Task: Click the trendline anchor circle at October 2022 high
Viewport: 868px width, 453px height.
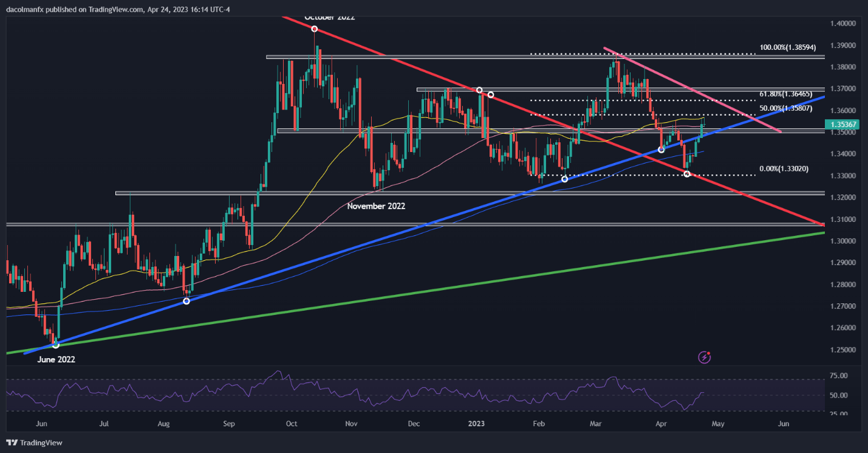Action: [x=315, y=29]
